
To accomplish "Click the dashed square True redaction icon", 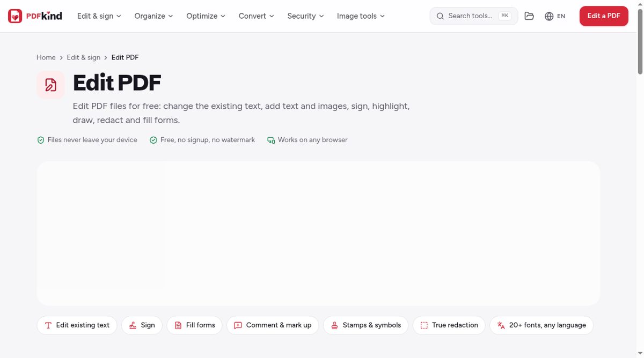I will pyautogui.click(x=424, y=325).
